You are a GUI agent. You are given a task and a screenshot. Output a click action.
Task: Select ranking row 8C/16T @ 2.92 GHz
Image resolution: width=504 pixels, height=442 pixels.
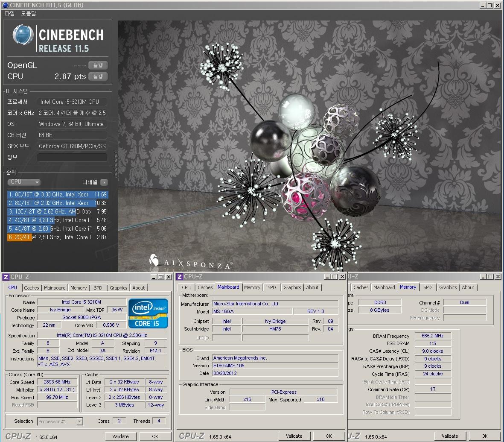point(58,203)
